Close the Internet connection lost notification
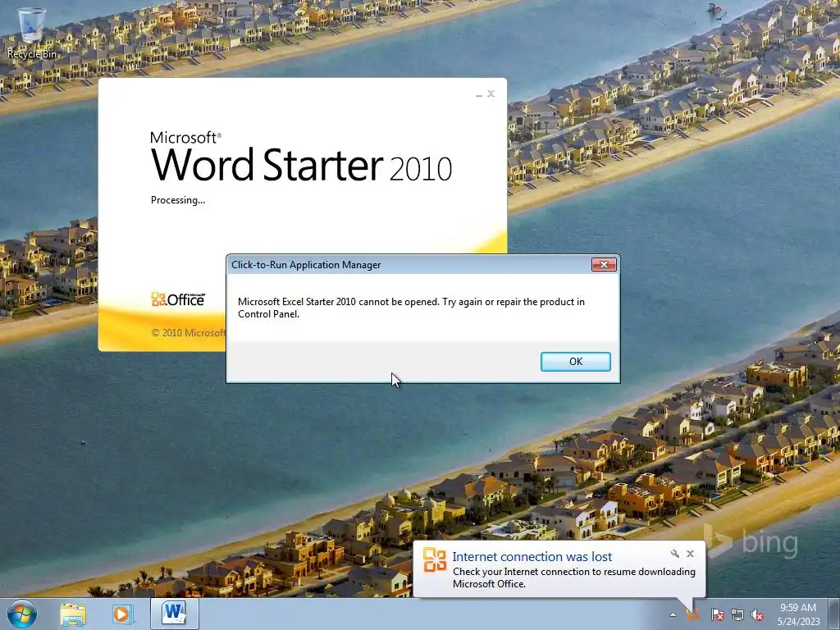This screenshot has height=630, width=840. click(x=691, y=554)
